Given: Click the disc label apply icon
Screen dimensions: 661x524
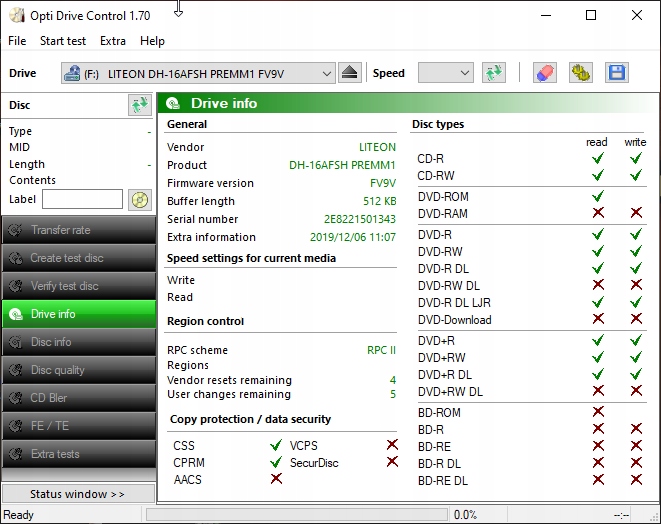Looking at the screenshot, I should click(139, 199).
